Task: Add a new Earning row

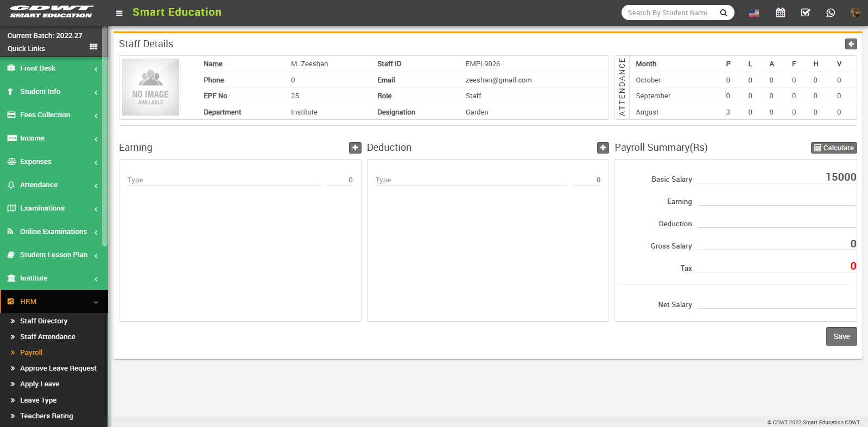Action: (x=355, y=148)
